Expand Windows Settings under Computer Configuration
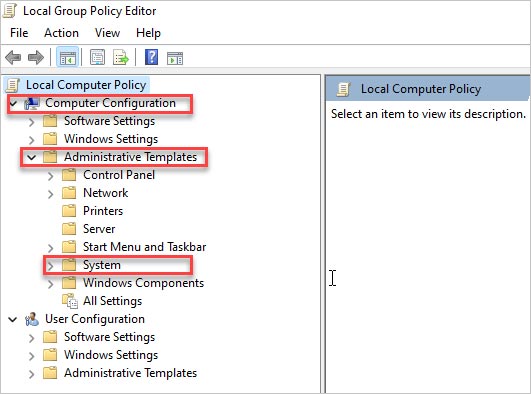This screenshot has height=394, width=531. (x=31, y=140)
